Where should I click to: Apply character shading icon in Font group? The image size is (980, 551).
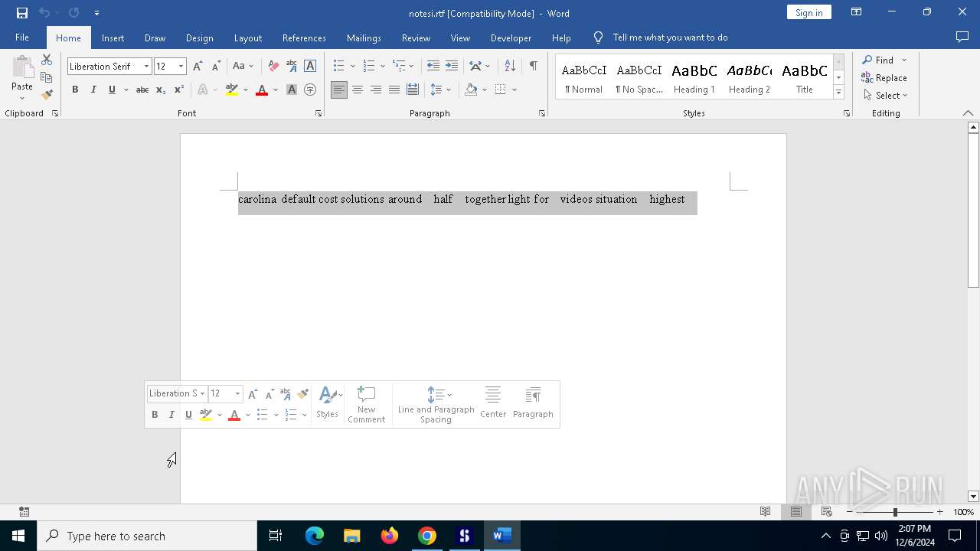coord(292,90)
